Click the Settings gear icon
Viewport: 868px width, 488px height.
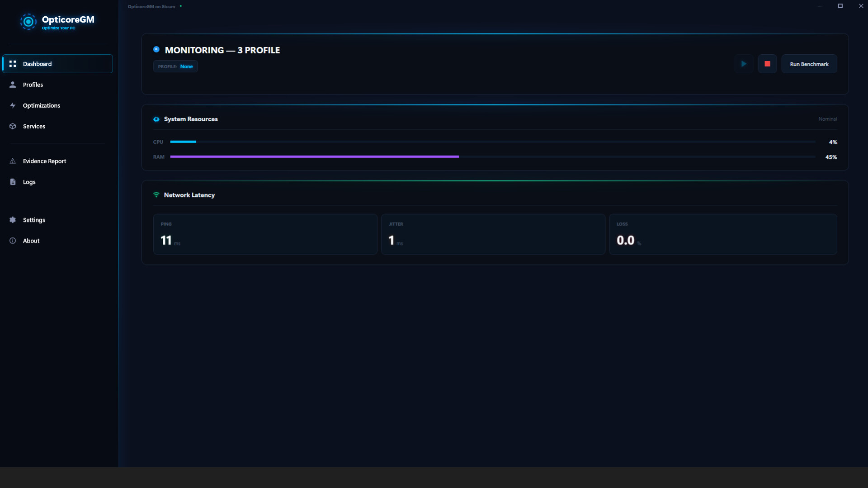pyautogui.click(x=12, y=220)
